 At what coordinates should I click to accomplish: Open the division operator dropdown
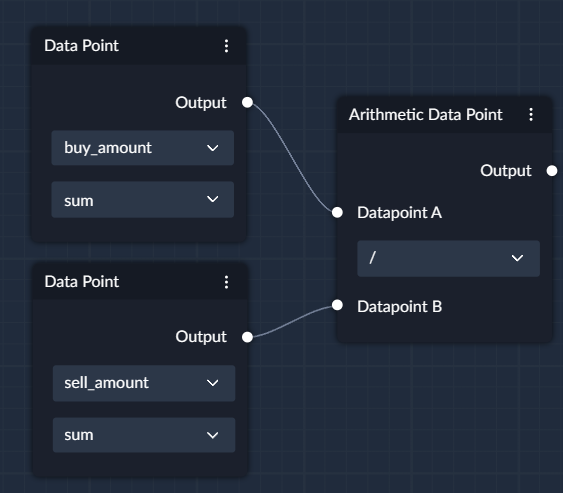tap(448, 259)
